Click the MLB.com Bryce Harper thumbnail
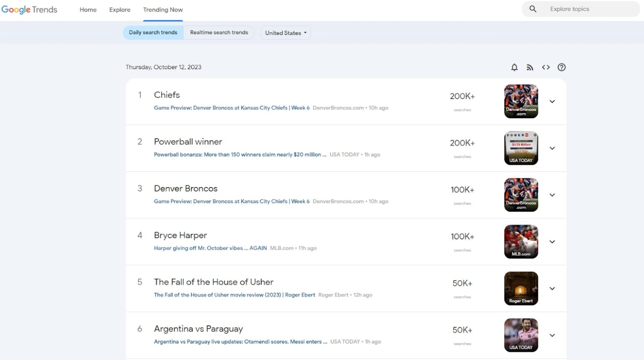Screen dimensions: 644x360 (521, 241)
